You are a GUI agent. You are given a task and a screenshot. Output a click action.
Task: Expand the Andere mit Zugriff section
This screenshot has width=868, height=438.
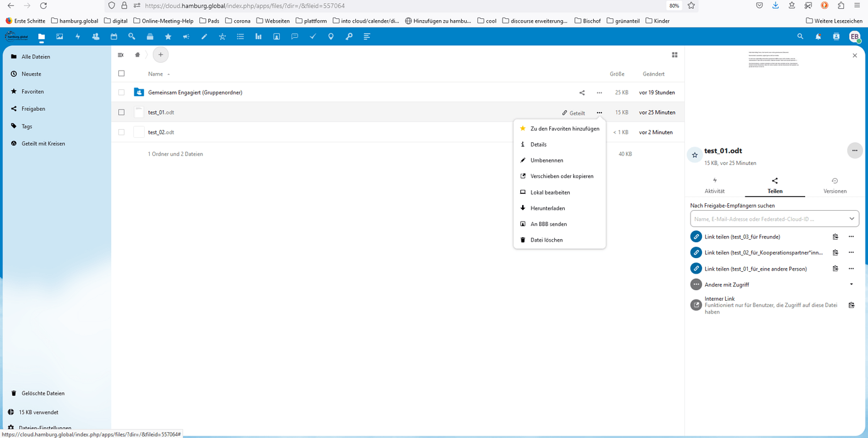point(852,284)
